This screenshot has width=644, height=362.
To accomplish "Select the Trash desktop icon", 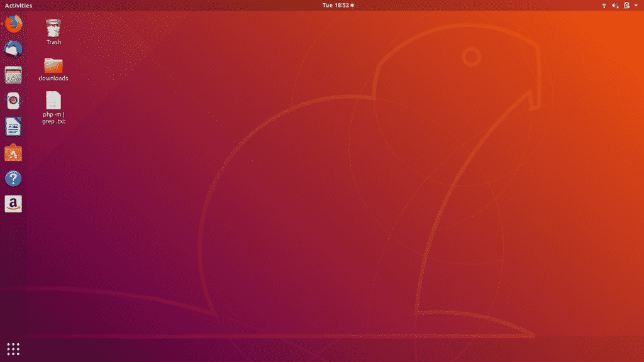I will click(x=53, y=28).
